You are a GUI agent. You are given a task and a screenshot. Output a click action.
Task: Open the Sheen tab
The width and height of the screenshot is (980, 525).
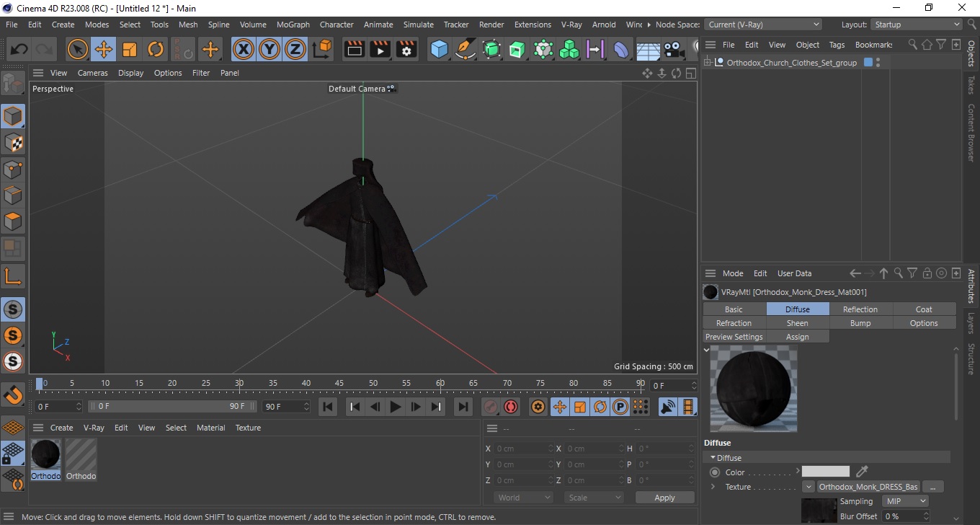pyautogui.click(x=797, y=323)
